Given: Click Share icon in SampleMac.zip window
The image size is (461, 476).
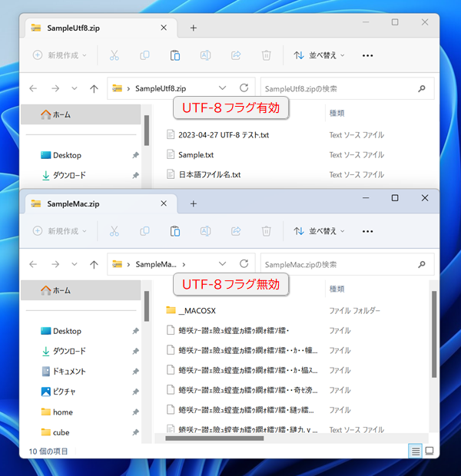Looking at the screenshot, I should pos(236,231).
